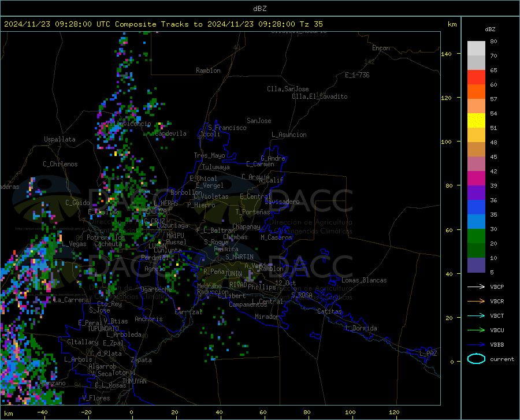The image size is (520, 420).
Task: Click the 'Tulumaya' map label
Action: pyautogui.click(x=216, y=167)
